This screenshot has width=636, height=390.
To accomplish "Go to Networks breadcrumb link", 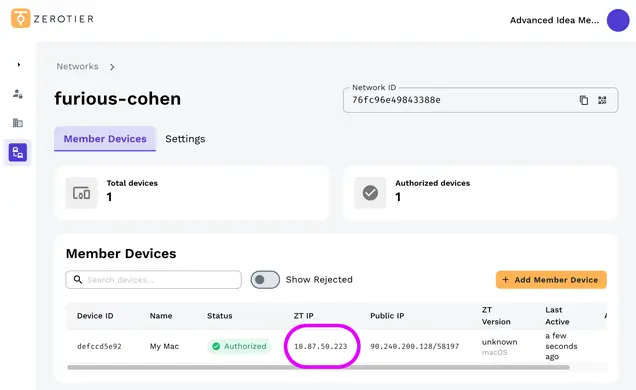I will (77, 66).
